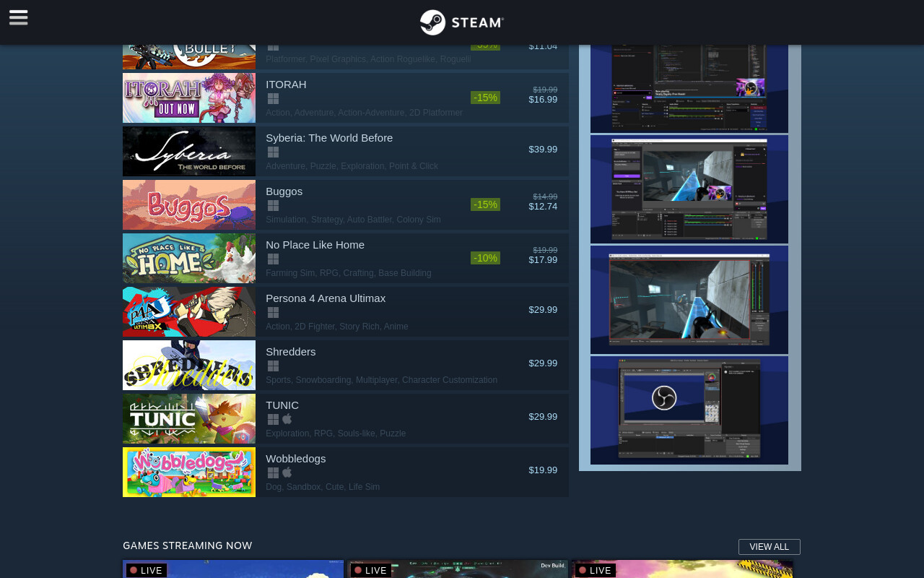The height and width of the screenshot is (578, 924).
Task: Click TUNIC tags Exploration, RPG, Souls-like
Action: [336, 433]
